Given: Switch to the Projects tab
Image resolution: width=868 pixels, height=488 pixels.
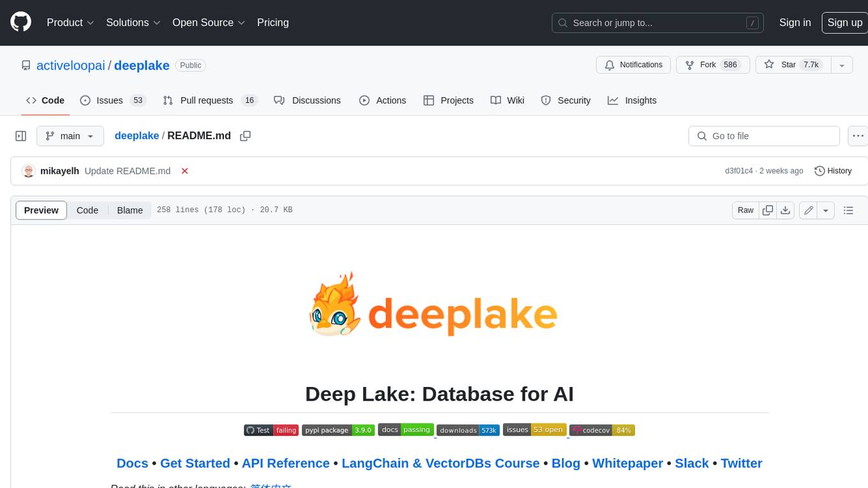Looking at the screenshot, I should click(448, 100).
